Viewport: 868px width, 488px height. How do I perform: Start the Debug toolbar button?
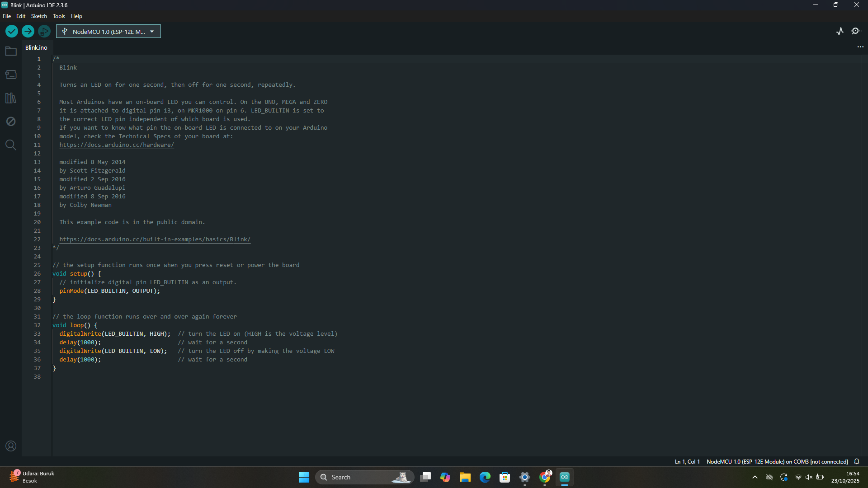44,31
